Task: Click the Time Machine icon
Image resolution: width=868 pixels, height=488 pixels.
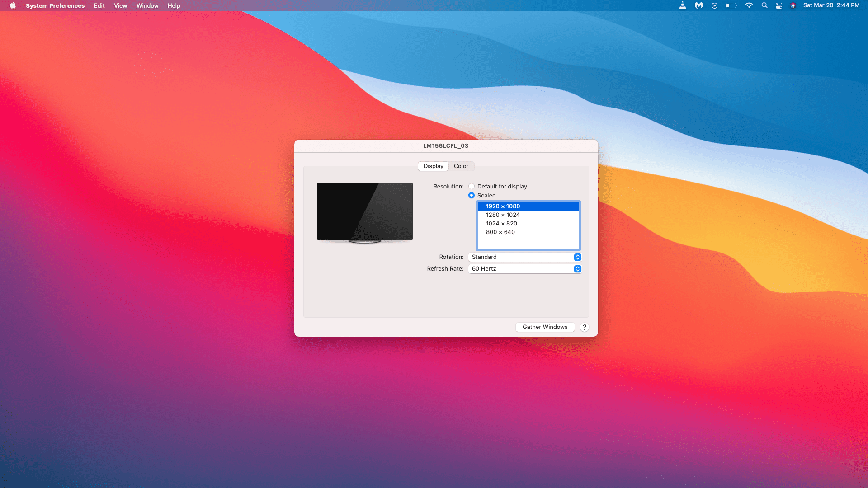Action: pos(715,5)
